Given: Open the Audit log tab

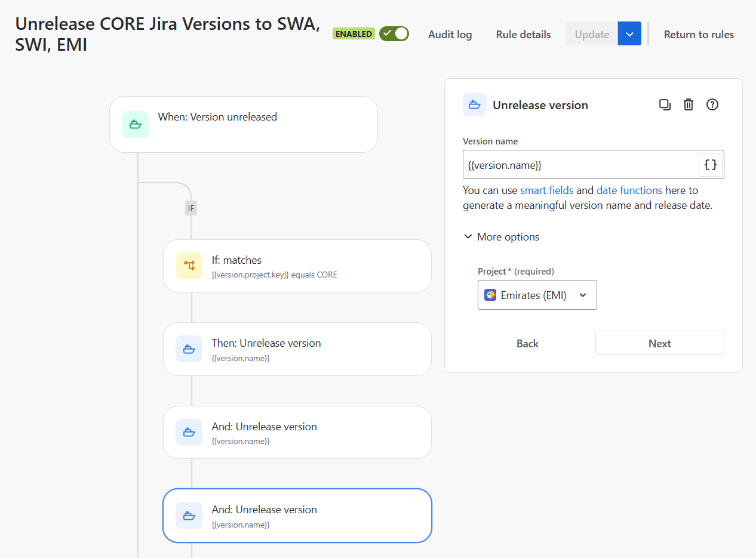Looking at the screenshot, I should pos(450,34).
